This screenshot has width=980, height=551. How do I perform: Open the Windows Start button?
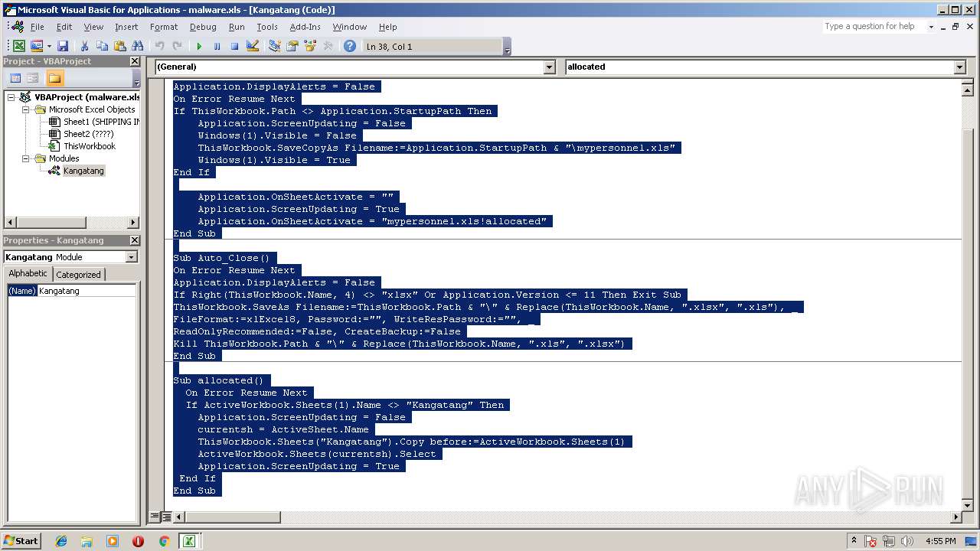click(x=21, y=540)
